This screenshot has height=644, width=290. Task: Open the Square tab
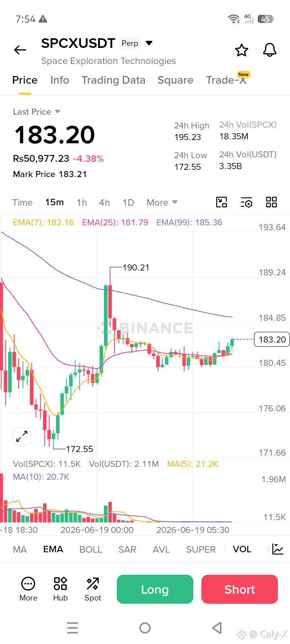pyautogui.click(x=175, y=80)
